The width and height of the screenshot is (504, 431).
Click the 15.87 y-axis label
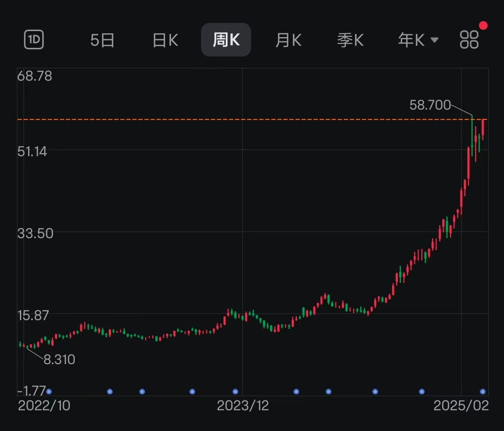pyautogui.click(x=33, y=315)
